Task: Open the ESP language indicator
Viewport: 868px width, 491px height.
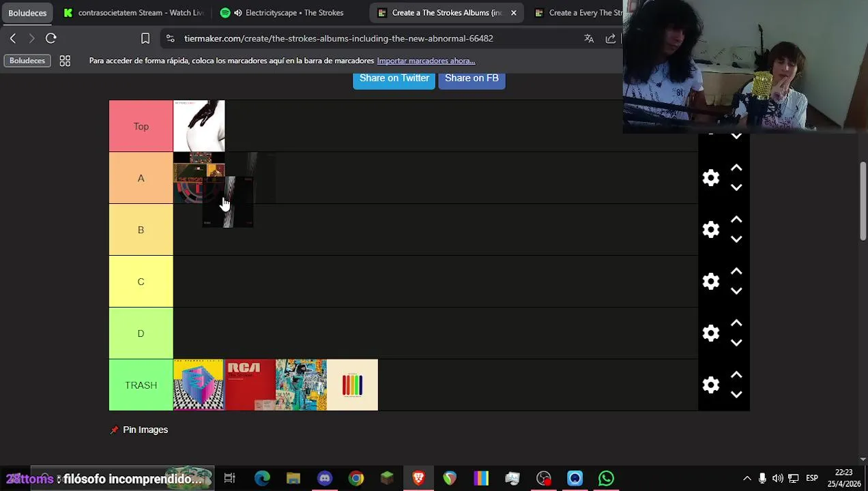Action: pyautogui.click(x=812, y=479)
